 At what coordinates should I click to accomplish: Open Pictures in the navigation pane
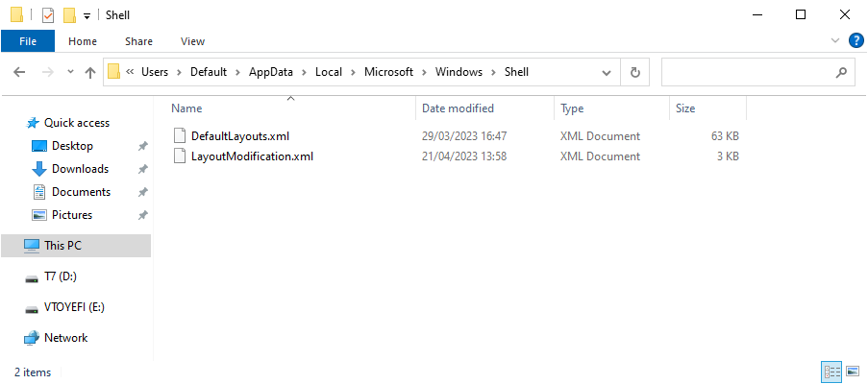pyautogui.click(x=72, y=215)
